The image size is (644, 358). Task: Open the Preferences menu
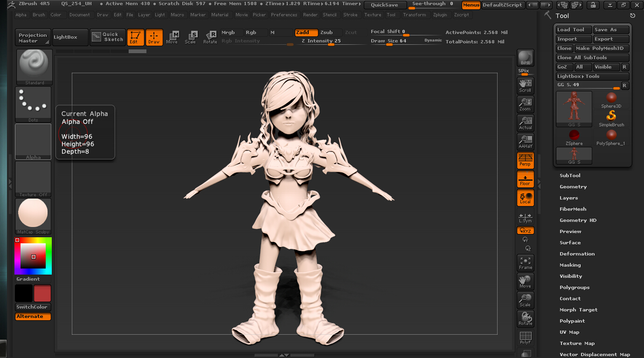coord(284,15)
